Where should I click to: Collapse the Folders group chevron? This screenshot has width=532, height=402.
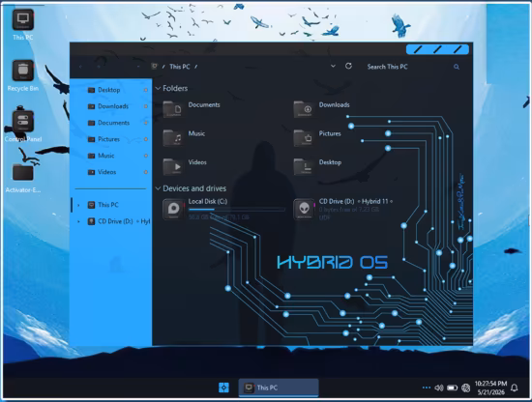coord(158,89)
